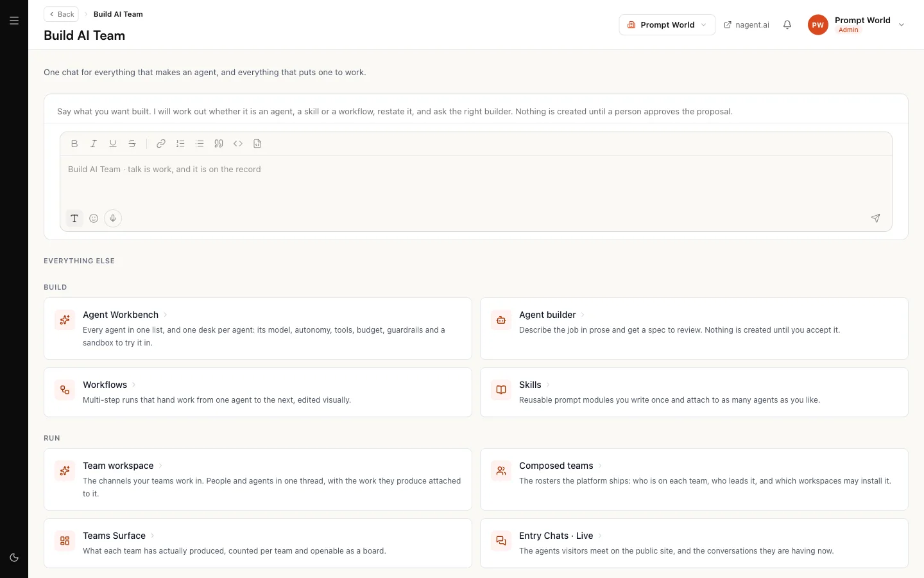Open the emoji picker
924x578 pixels.
tap(94, 218)
